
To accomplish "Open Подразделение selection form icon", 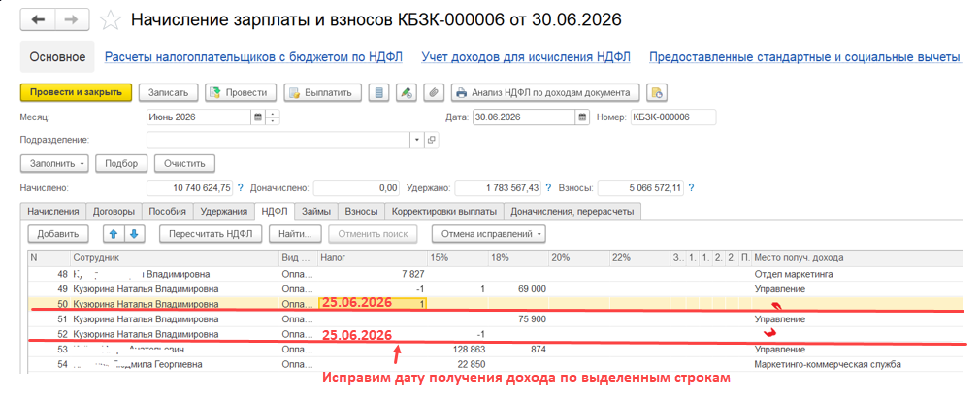I will coord(431,140).
